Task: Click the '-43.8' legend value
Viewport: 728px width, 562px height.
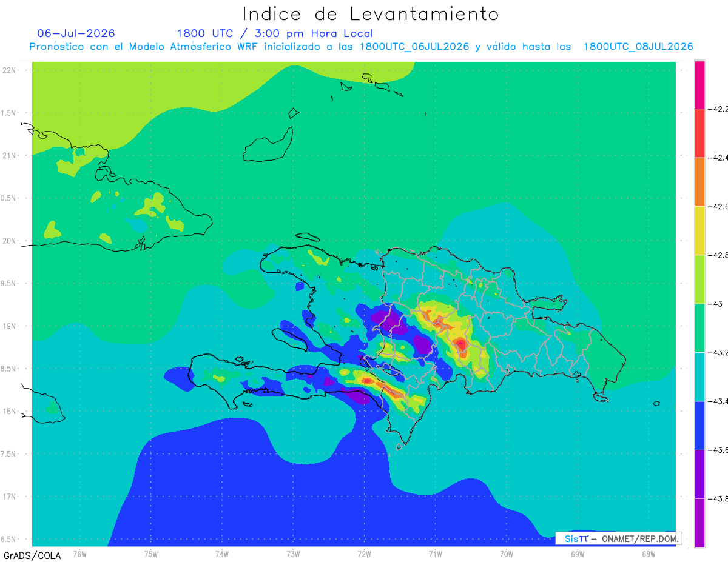Action: point(718,498)
